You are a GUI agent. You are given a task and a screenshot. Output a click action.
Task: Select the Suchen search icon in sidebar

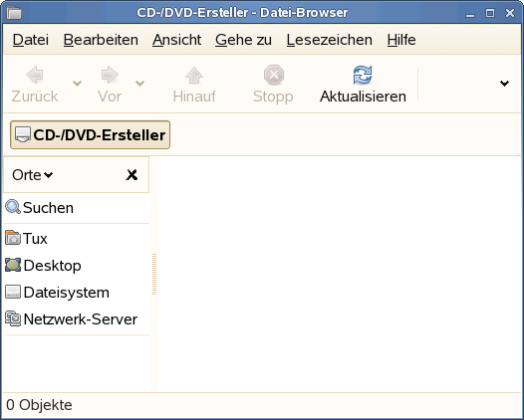pyautogui.click(x=13, y=207)
